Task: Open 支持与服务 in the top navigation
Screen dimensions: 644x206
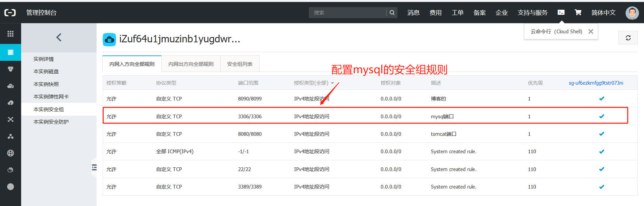Action: click(533, 12)
